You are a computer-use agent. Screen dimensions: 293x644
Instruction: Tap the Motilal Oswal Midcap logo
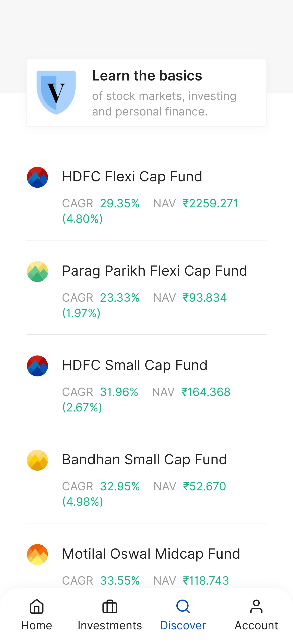pos(37,554)
